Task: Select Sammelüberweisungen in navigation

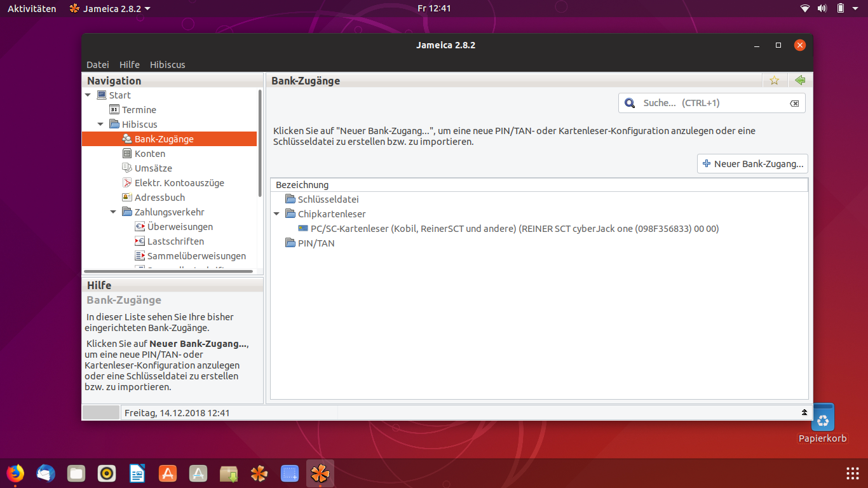Action: [x=196, y=256]
